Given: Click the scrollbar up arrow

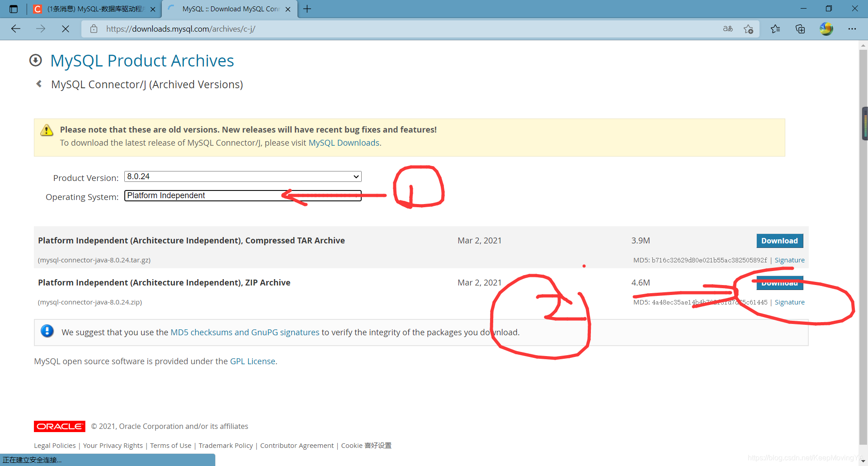Looking at the screenshot, I should [x=864, y=45].
